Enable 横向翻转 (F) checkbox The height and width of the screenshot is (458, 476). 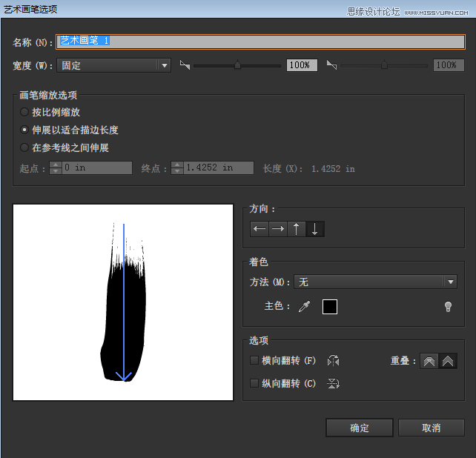[254, 360]
